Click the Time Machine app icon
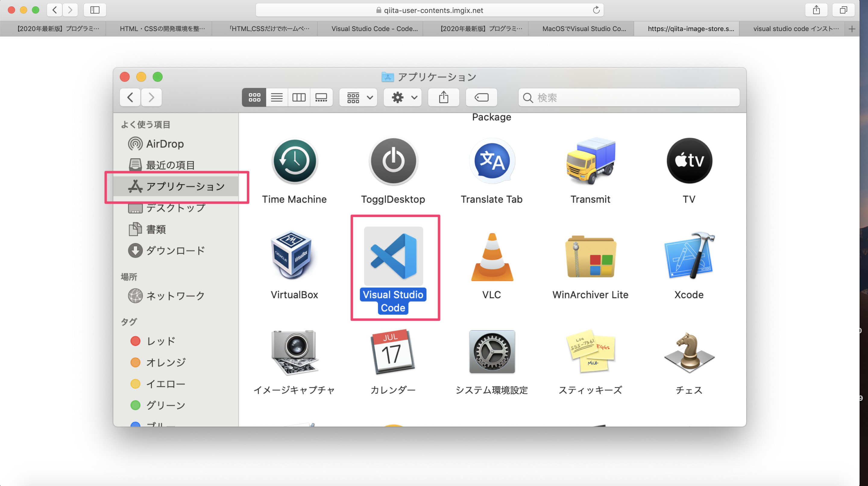868x486 pixels. point(294,161)
